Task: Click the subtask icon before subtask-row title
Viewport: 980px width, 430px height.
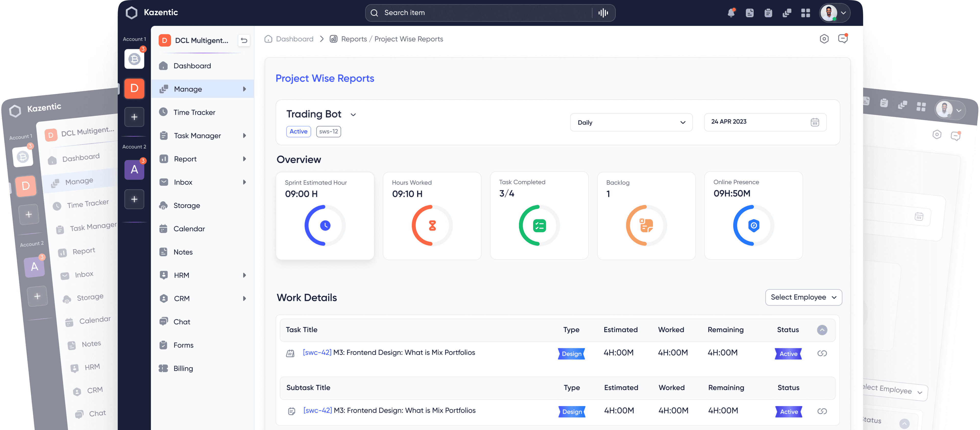Action: (x=291, y=411)
